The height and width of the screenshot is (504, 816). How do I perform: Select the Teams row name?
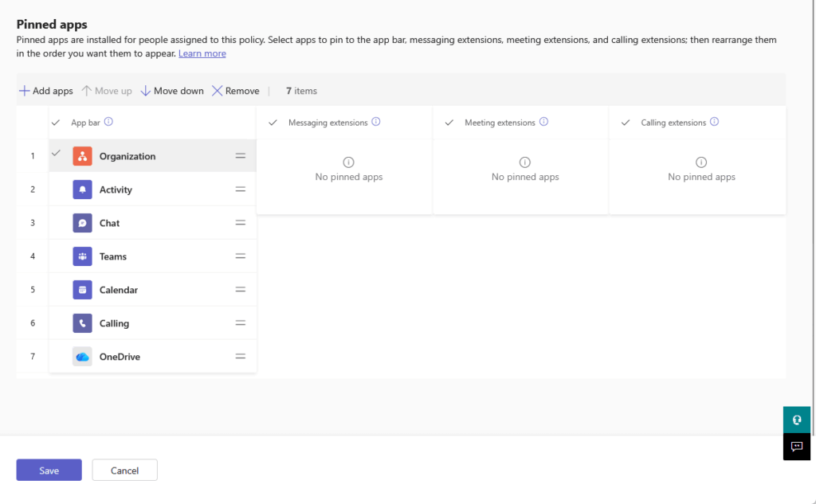113,256
